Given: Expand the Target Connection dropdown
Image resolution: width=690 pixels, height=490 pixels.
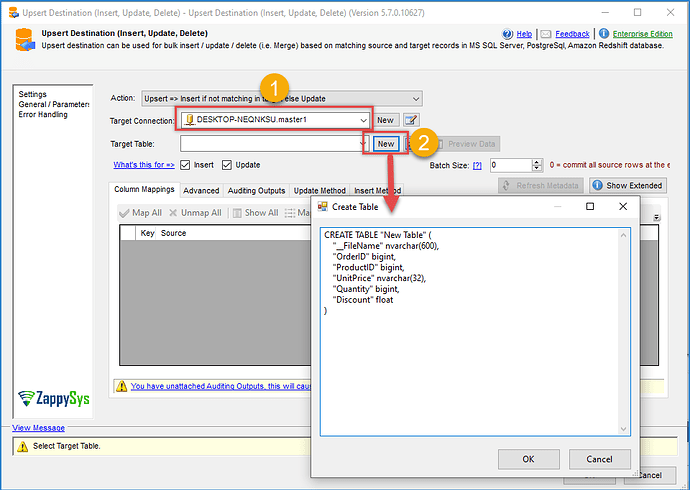Looking at the screenshot, I should pos(363,120).
